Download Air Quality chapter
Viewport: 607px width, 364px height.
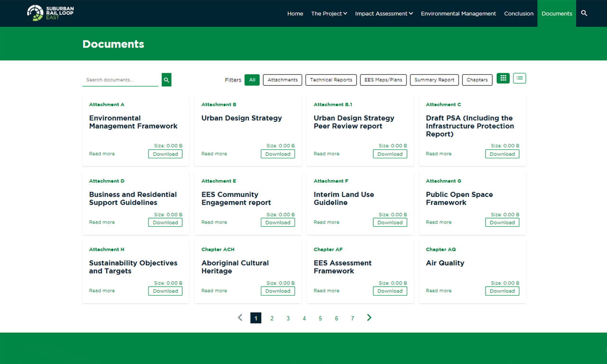pos(502,291)
